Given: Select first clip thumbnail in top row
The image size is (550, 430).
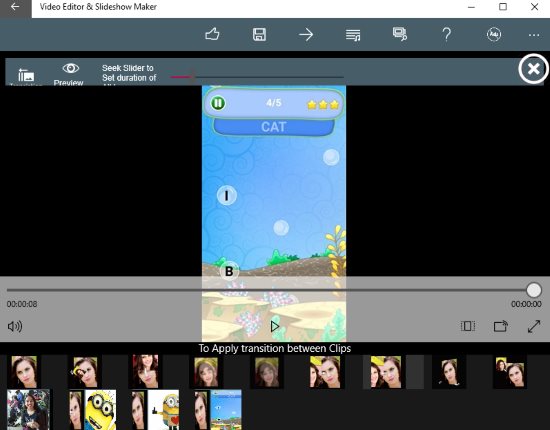Looking at the screenshot, I should click(24, 371).
